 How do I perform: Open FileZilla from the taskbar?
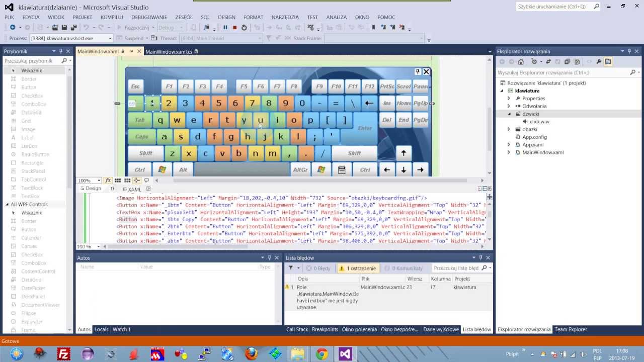(64, 354)
